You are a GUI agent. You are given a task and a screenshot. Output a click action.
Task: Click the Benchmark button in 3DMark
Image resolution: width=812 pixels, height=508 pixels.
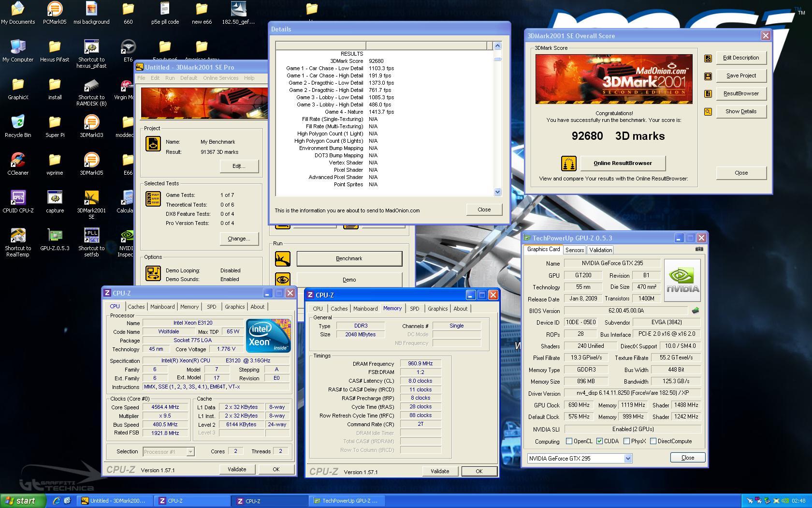[x=349, y=259]
